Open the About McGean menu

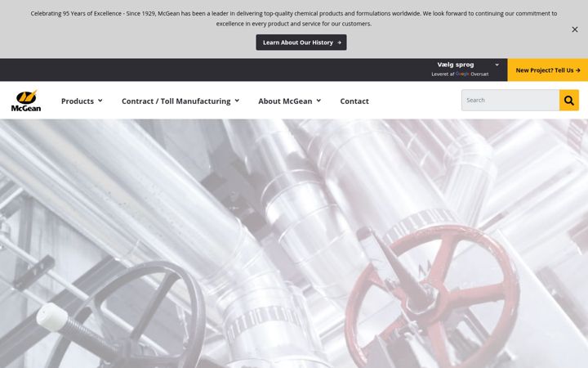(x=285, y=101)
